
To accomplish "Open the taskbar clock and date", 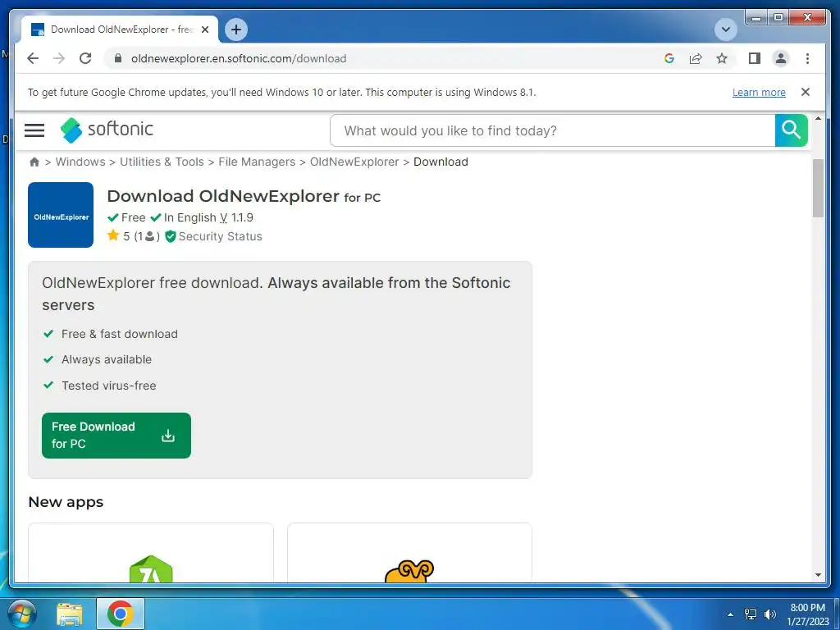I will coord(807,614).
